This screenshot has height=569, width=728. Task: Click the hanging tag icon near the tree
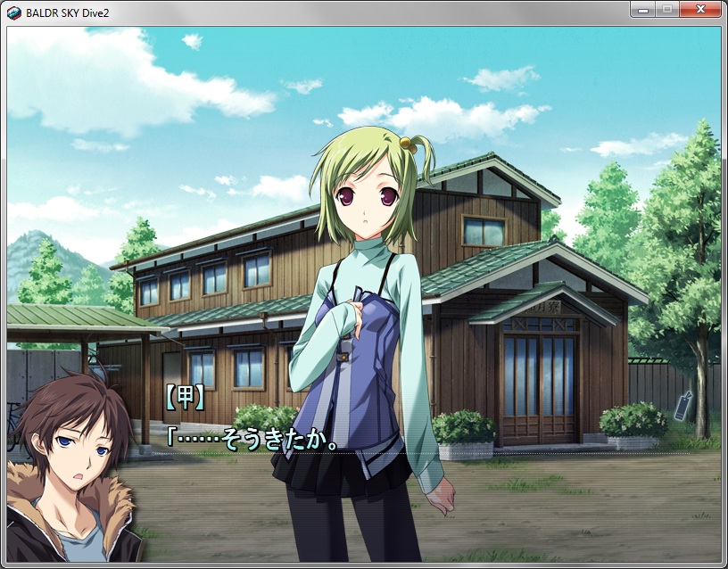[683, 406]
